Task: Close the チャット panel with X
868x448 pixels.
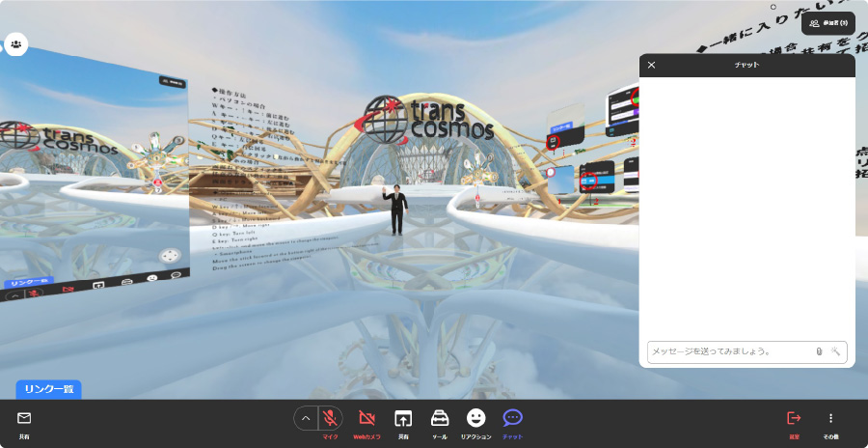Action: (652, 65)
